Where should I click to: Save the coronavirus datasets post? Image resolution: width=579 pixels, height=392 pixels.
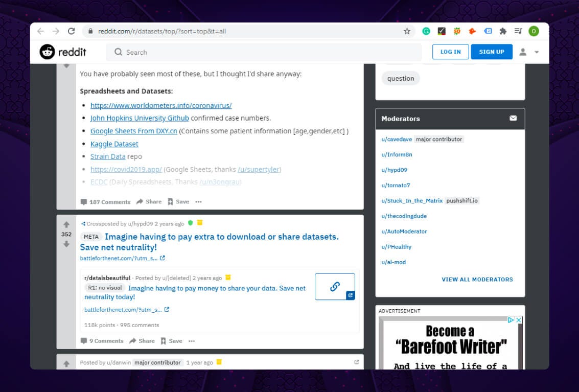point(178,202)
